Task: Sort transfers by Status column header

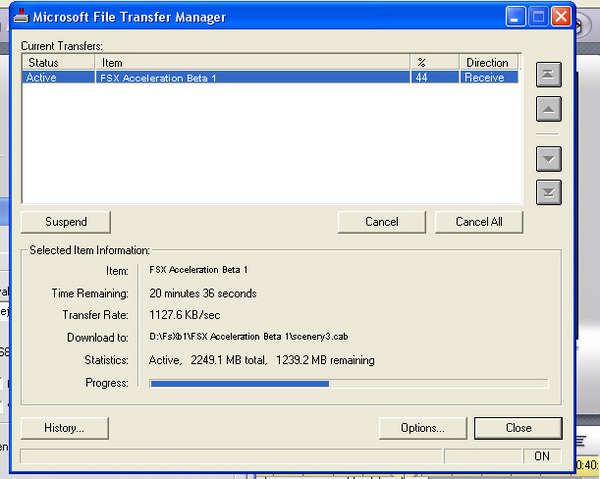Action: (x=58, y=62)
